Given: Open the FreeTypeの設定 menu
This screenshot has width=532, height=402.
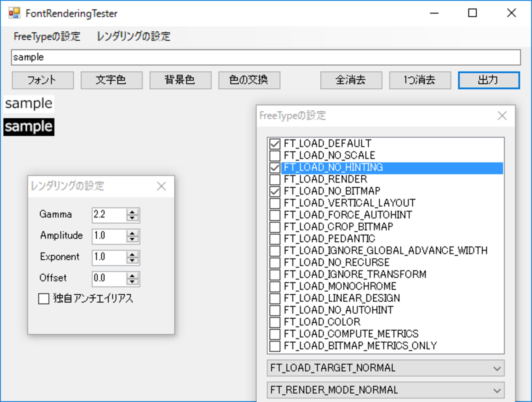Looking at the screenshot, I should [47, 36].
